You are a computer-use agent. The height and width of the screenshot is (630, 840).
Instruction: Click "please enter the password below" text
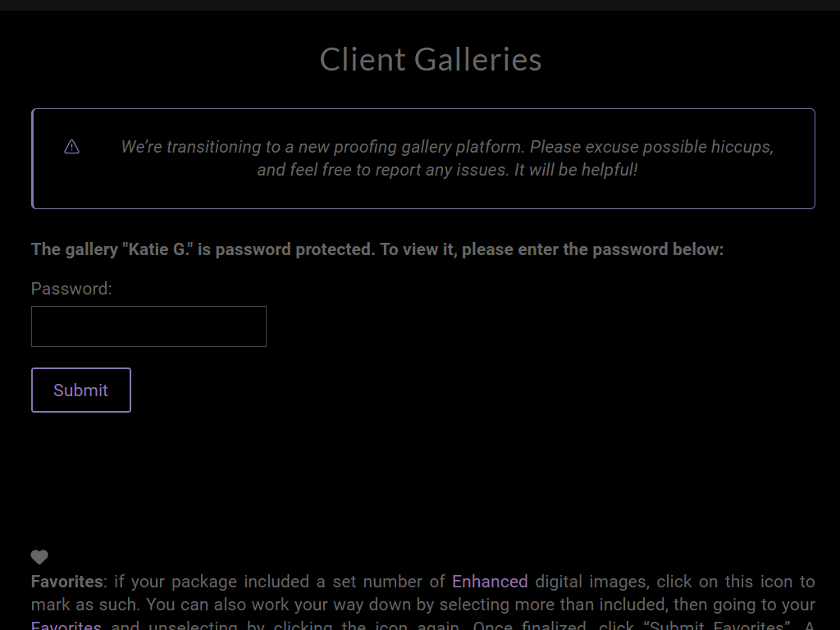tap(592, 249)
